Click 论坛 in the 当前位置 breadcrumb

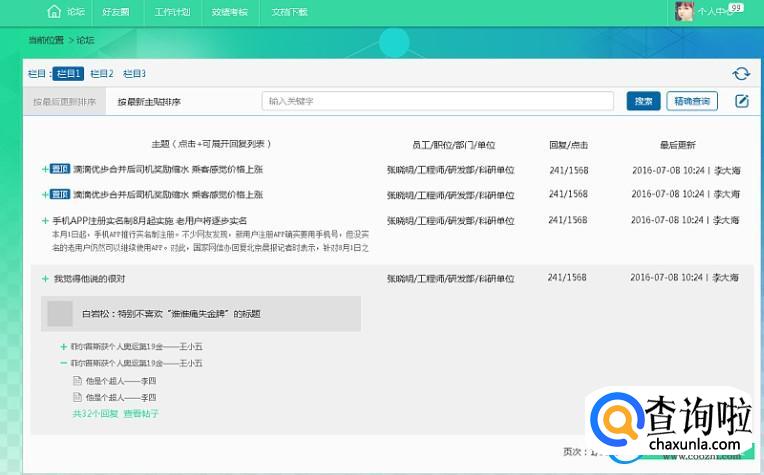85,40
